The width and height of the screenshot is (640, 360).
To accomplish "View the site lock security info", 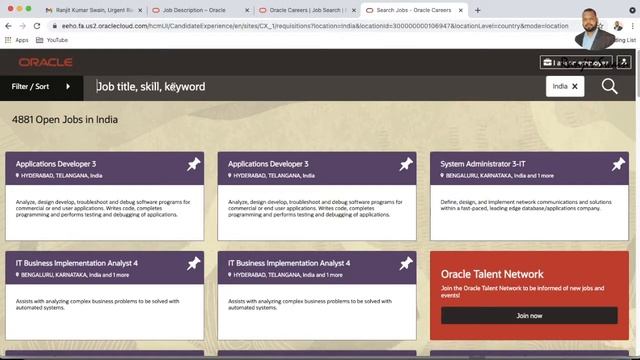I will pyautogui.click(x=55, y=26).
